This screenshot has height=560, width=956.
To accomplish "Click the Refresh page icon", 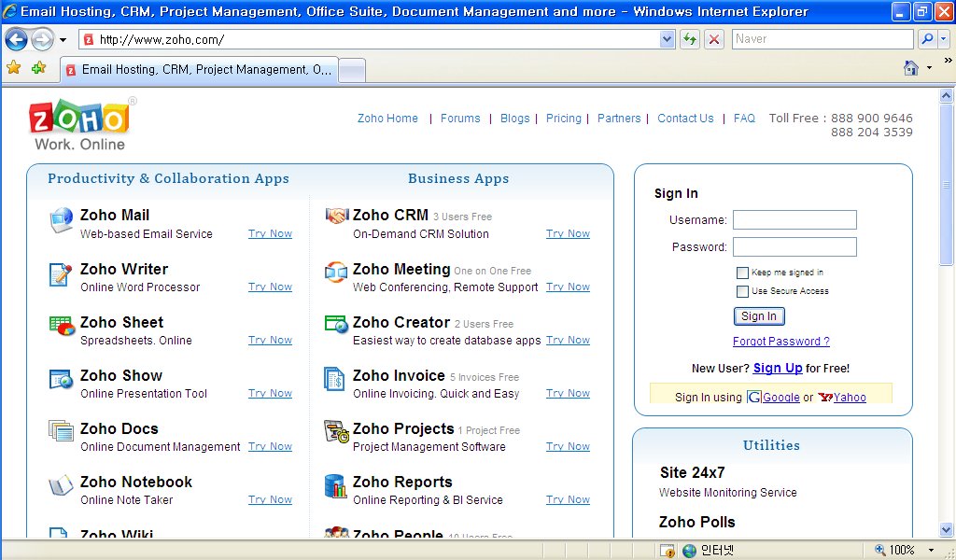I will click(x=690, y=39).
